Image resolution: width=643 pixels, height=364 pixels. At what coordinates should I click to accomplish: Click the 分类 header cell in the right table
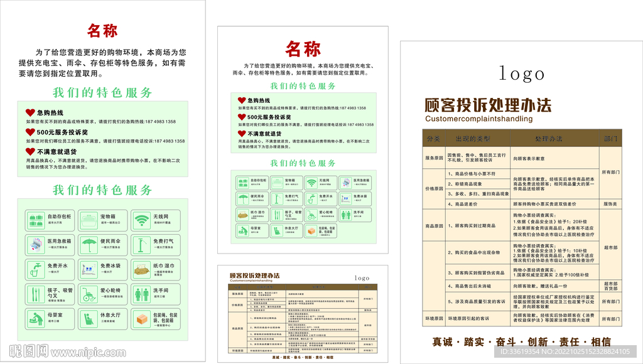point(433,139)
